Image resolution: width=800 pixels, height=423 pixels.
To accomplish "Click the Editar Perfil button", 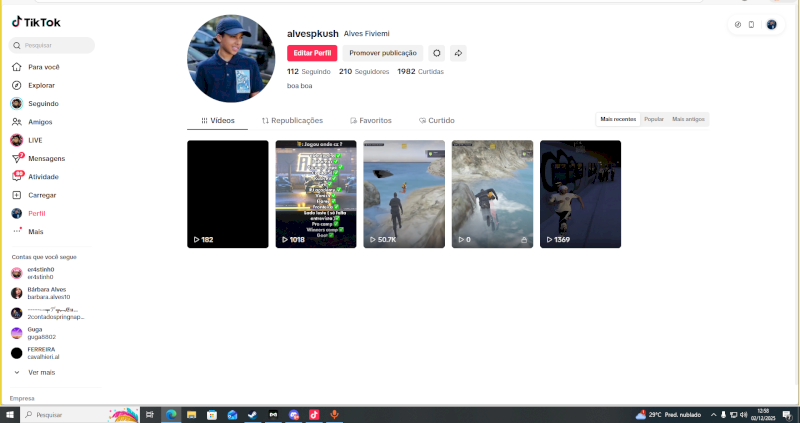I will click(312, 53).
